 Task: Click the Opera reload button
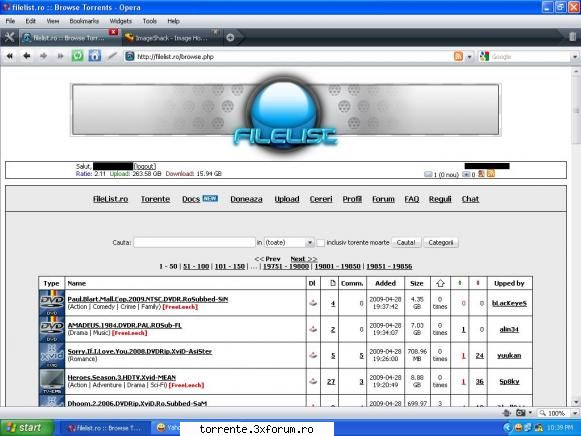[x=77, y=56]
